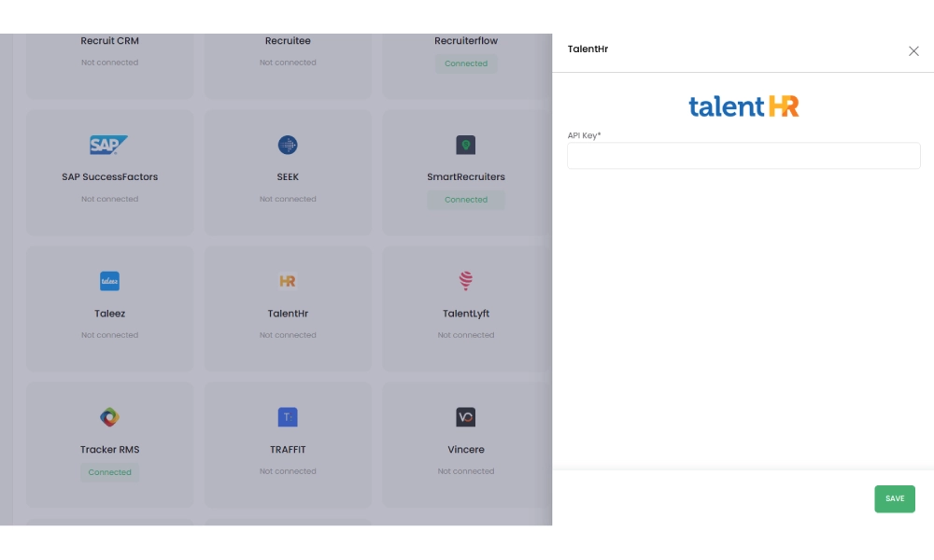Click Not connected status under TRAFFIT

pos(288,471)
